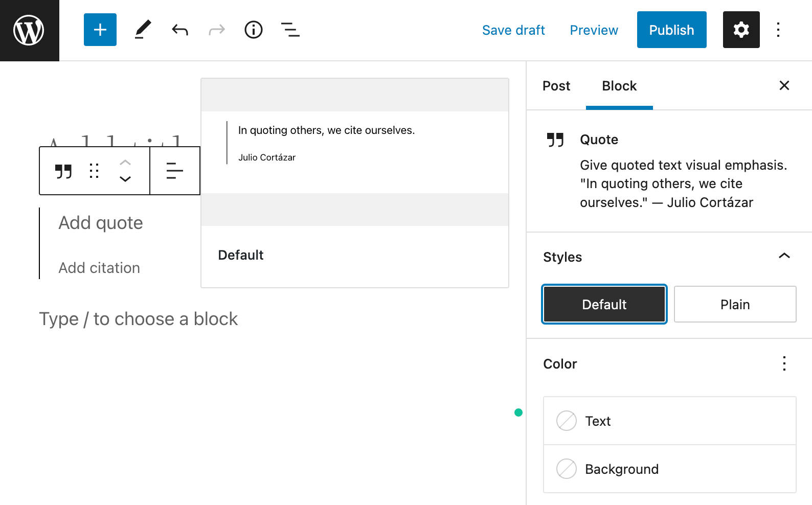
Task: Switch to the Block tab
Action: (619, 86)
